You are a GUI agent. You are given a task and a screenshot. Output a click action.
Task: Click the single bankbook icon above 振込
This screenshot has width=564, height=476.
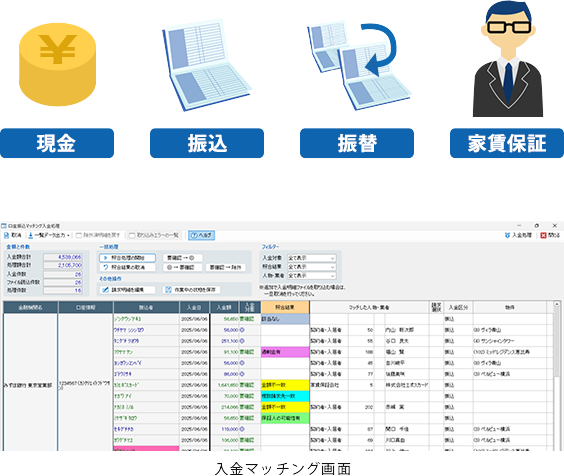click(x=207, y=65)
